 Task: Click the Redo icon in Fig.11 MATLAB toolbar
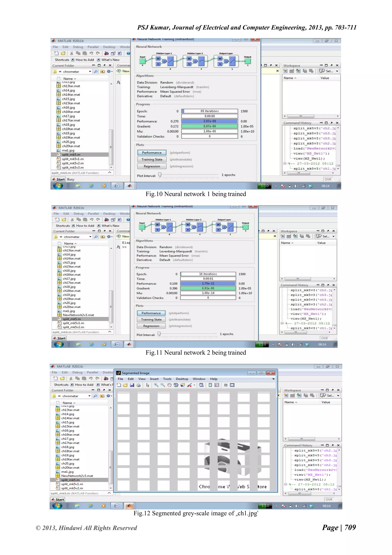point(98,219)
